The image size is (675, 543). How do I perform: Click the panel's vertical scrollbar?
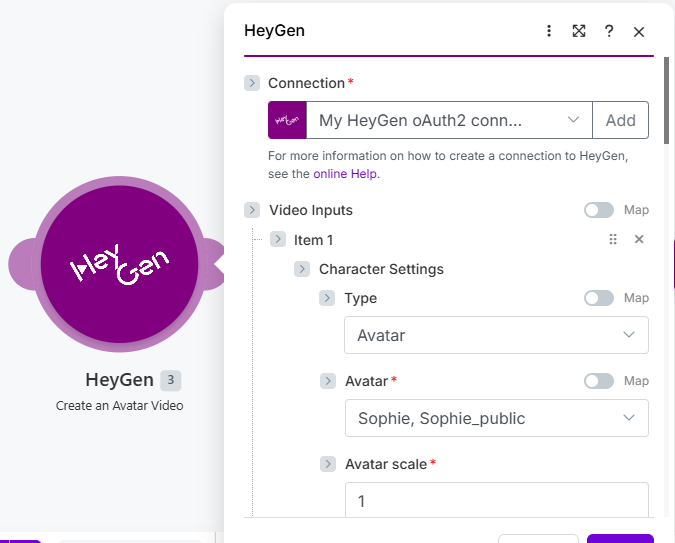tap(666, 101)
